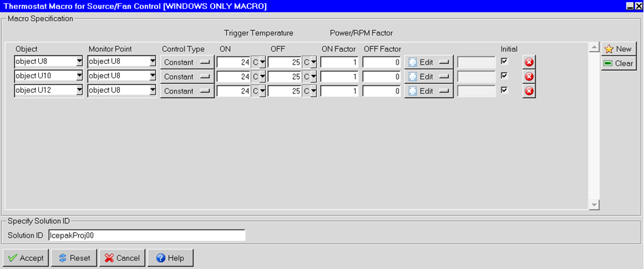Click OFF trigger temperature field in U8 row
The image size is (644, 269).
285,63
